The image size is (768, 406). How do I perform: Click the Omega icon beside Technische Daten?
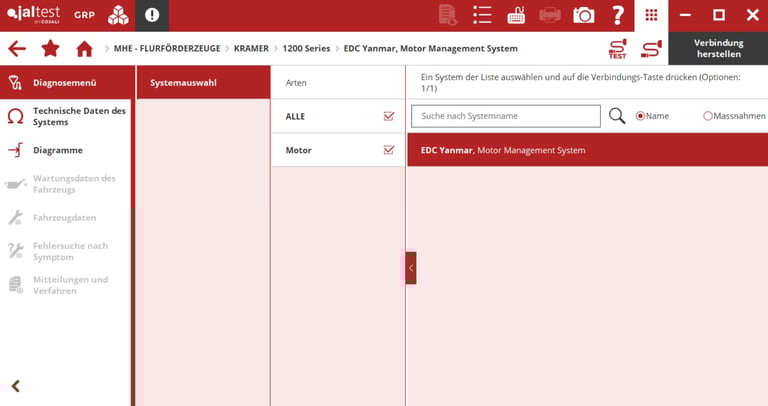16,117
